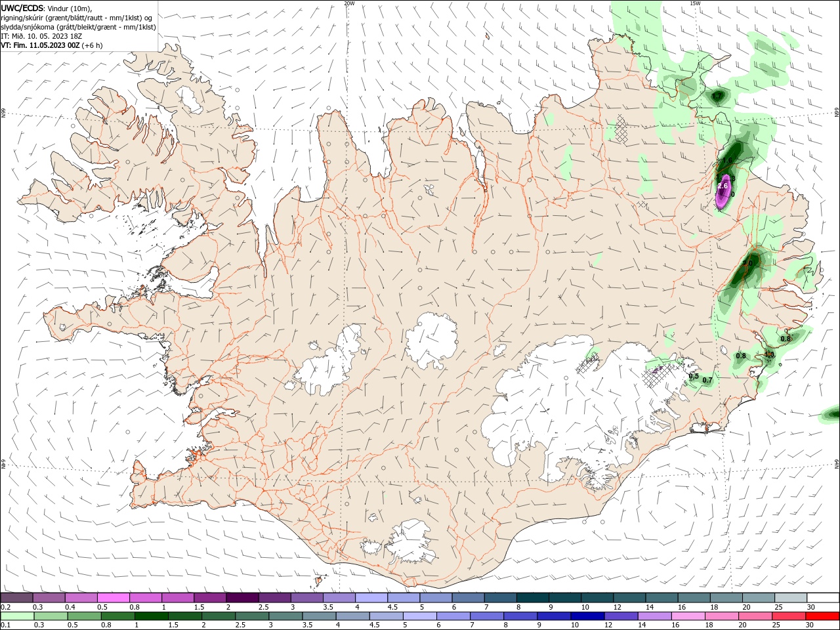Click the 'rigning/skúrir (grænt/blátt/rautt - mm/1klst) og' line
840x630 pixels.
77,18
